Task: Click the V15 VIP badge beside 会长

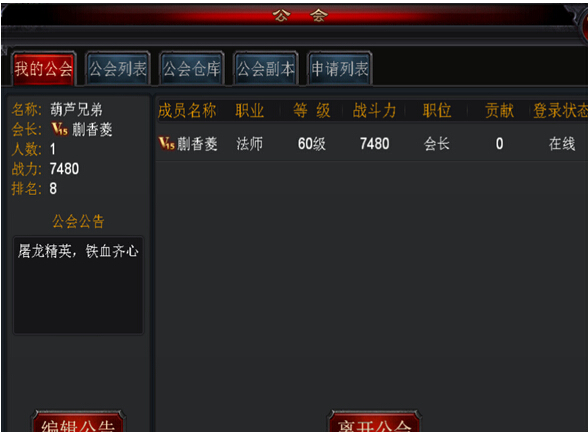Action: coord(60,129)
